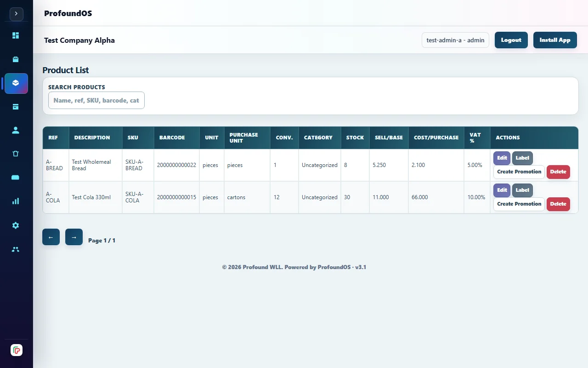Click the Profound logo icon at sidebar bottom

17,350
